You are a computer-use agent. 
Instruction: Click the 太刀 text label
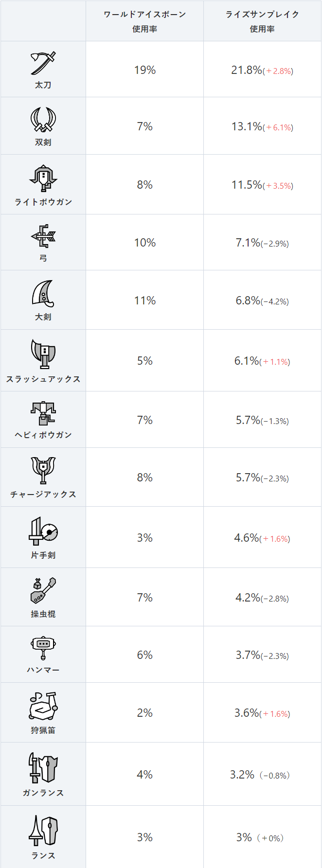(43, 85)
